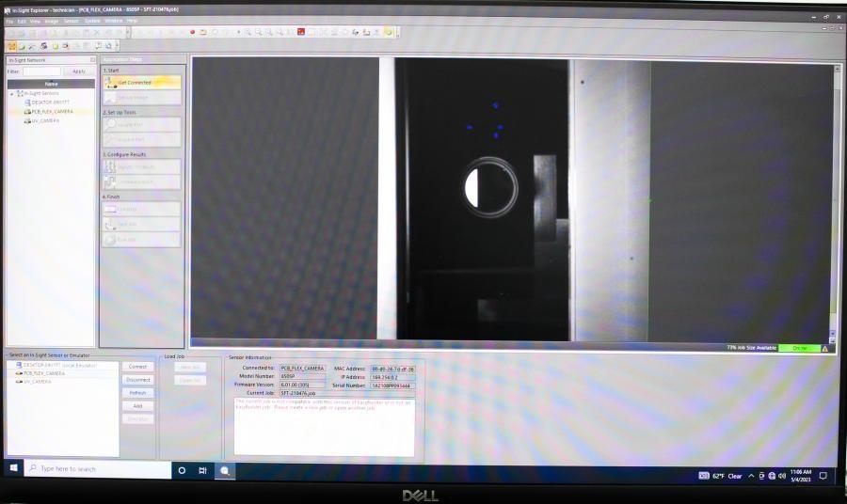Open the File menu
Screen dimensions: 847x504
tap(9, 22)
